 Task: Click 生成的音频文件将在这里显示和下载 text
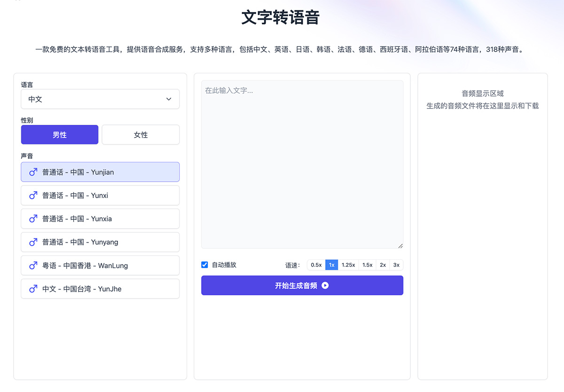(483, 106)
